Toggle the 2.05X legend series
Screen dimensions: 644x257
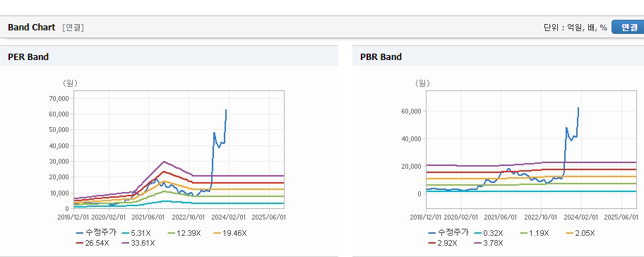(x=580, y=233)
